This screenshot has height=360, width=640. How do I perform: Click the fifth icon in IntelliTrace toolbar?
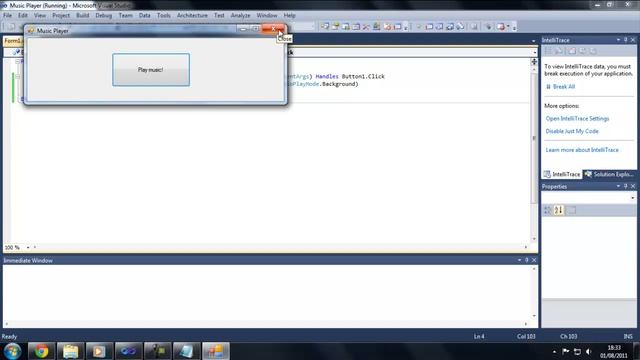point(593,51)
